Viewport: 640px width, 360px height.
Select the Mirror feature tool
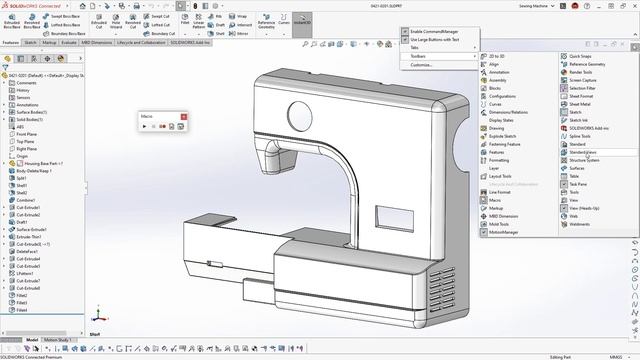tap(239, 33)
